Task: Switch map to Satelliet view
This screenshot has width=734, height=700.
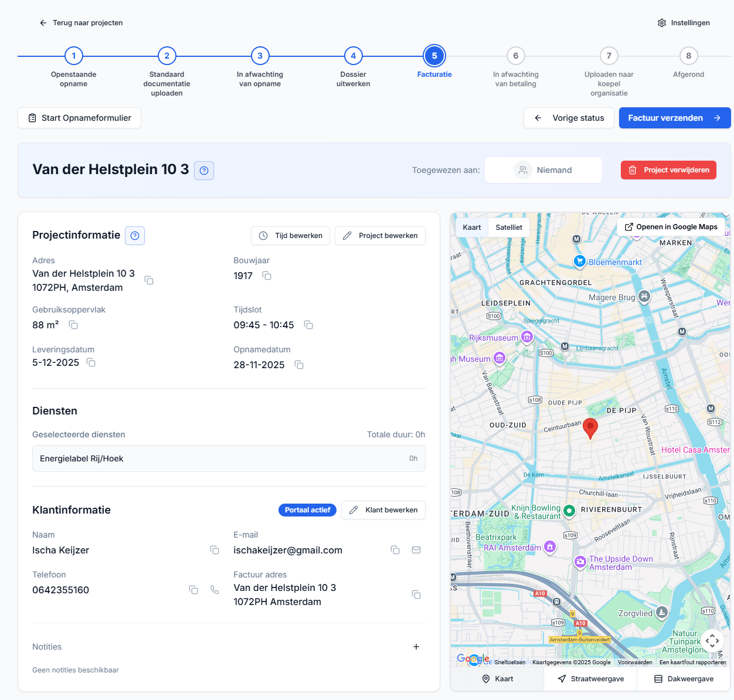Action: (508, 227)
